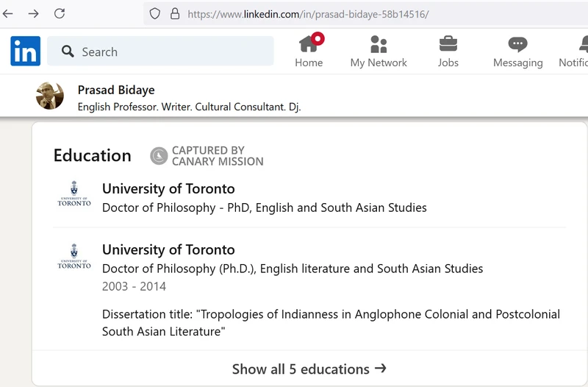The image size is (588, 387).
Task: Focus the LinkedIn Search field
Action: (x=160, y=51)
